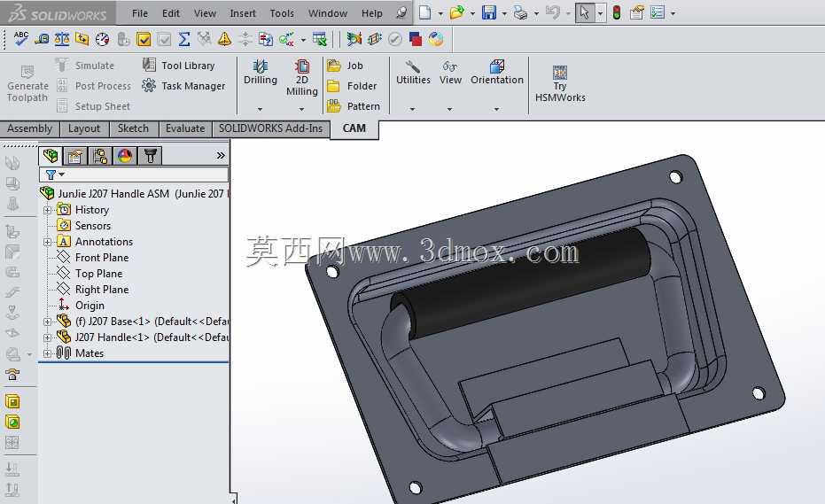This screenshot has width=825, height=504.
Task: Click the colorful sphere appearance icon
Action: click(436, 39)
